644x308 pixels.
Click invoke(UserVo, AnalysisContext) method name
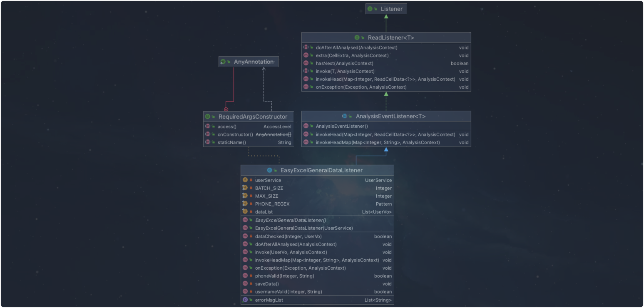coord(291,252)
